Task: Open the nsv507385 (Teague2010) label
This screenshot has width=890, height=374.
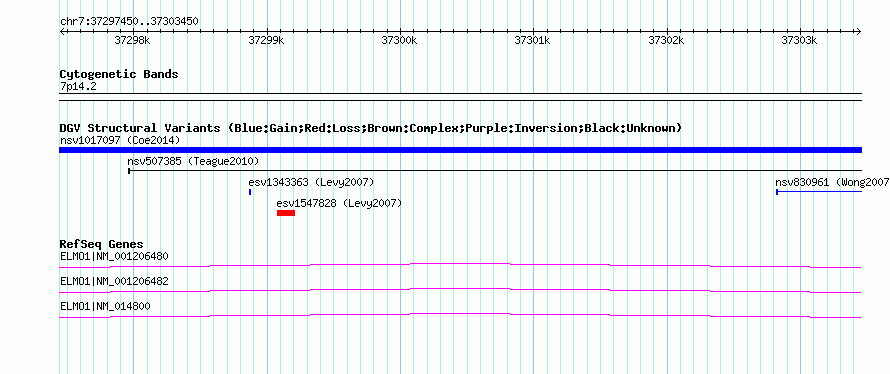Action: point(193,161)
